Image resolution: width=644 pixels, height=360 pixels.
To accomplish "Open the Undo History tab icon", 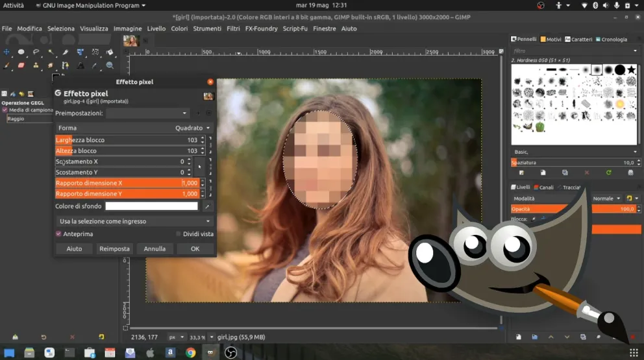I will pos(21,94).
